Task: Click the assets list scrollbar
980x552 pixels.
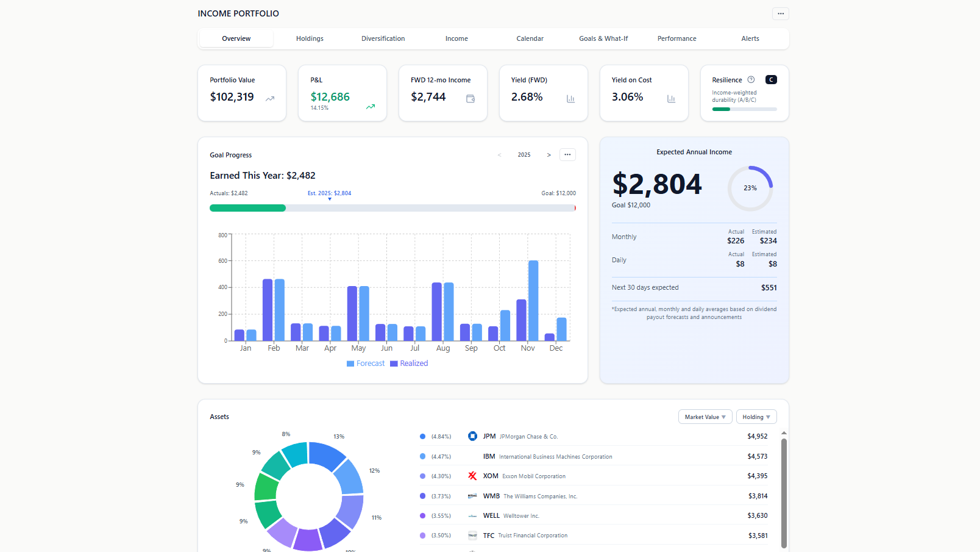Action: click(784, 488)
